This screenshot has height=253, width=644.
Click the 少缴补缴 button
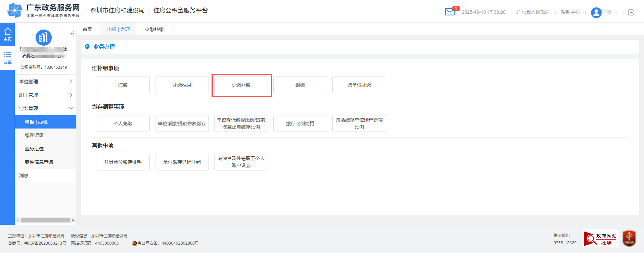241,85
